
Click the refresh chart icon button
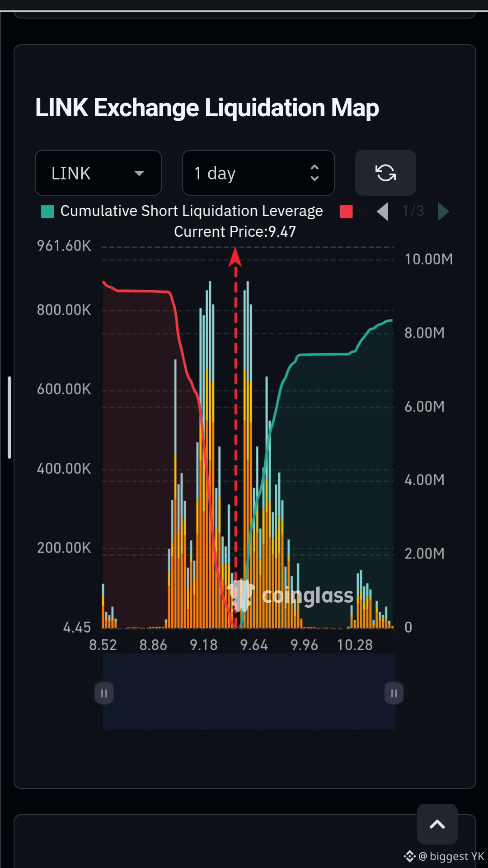click(x=385, y=173)
